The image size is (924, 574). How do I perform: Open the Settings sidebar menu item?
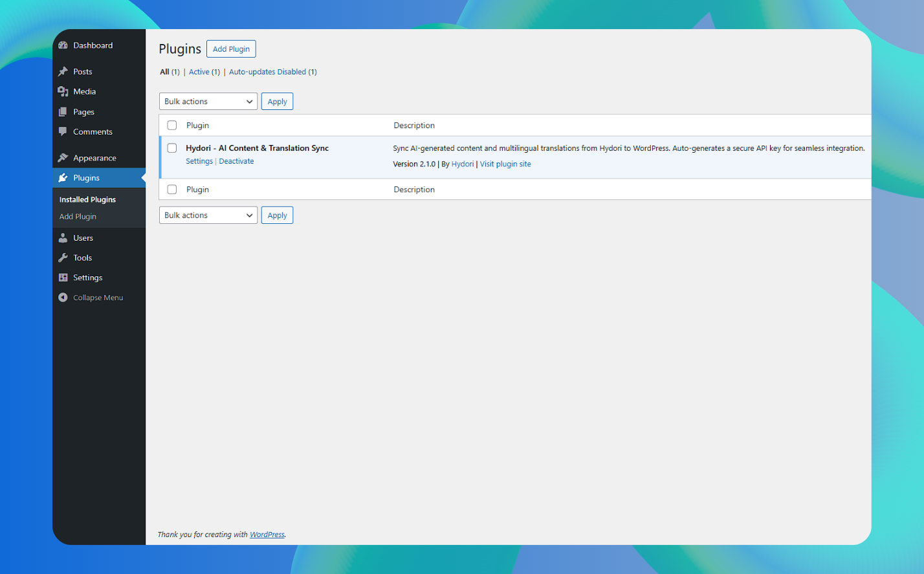(99, 278)
